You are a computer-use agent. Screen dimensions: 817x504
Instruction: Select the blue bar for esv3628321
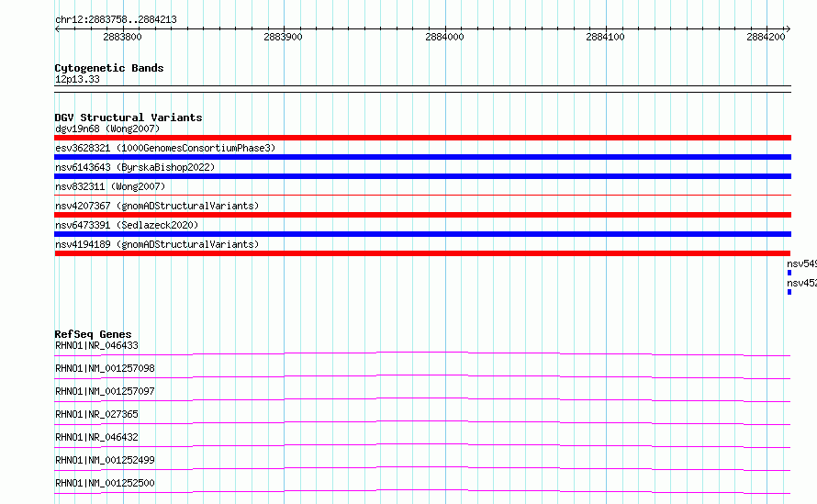pos(422,157)
